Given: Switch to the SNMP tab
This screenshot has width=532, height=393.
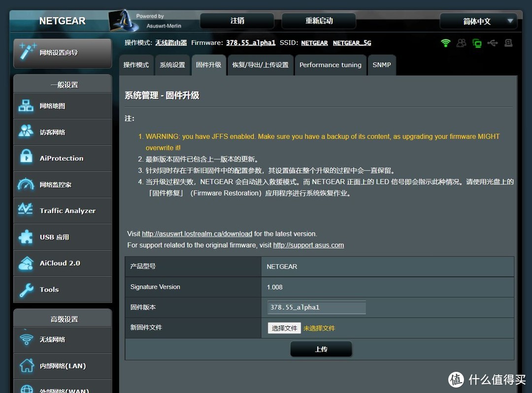Looking at the screenshot, I should [382, 65].
